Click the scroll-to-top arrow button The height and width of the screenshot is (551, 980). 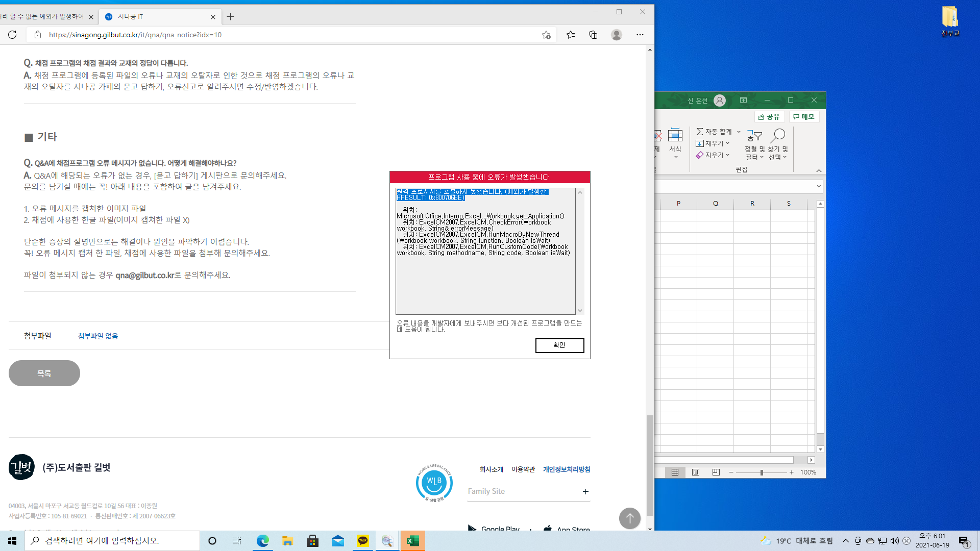coord(629,518)
